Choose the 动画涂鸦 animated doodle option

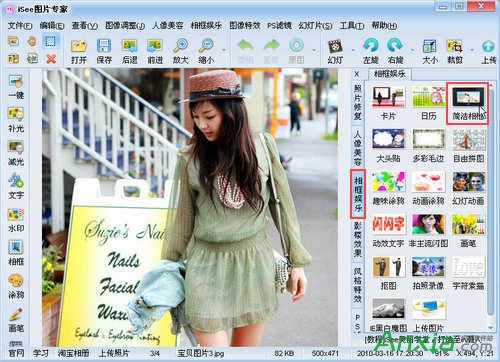click(428, 188)
